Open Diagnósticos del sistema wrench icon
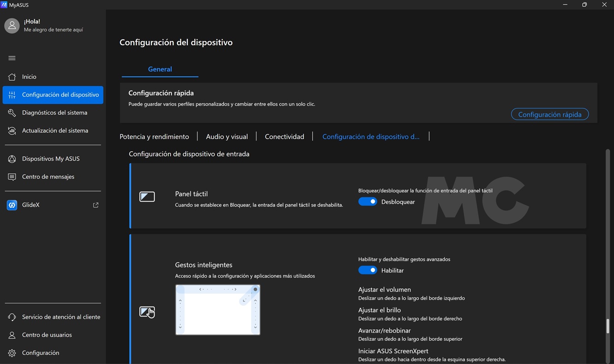Viewport: 614px width, 364px height. [12, 113]
